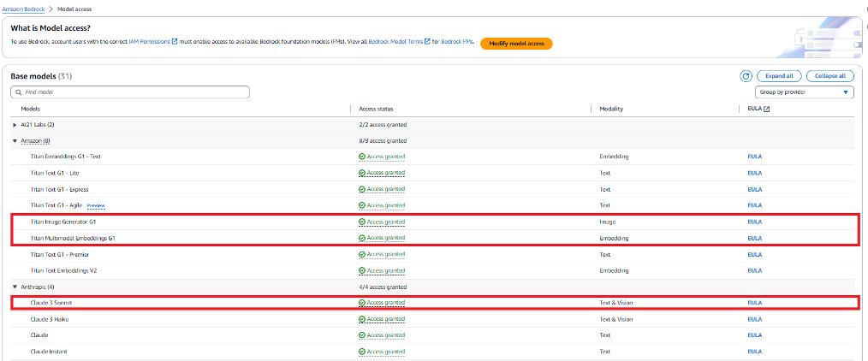The height and width of the screenshot is (361, 868).
Task: Open EULA link for Titan Text G1 - Express
Action: coord(754,190)
